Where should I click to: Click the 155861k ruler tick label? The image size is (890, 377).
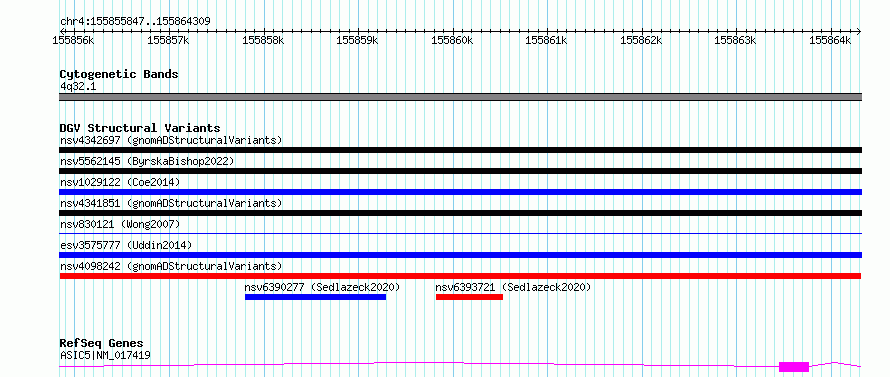(546, 40)
